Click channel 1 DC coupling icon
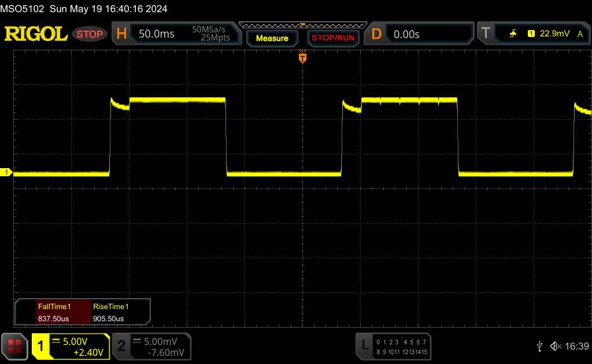This screenshot has height=364, width=592. [56, 341]
